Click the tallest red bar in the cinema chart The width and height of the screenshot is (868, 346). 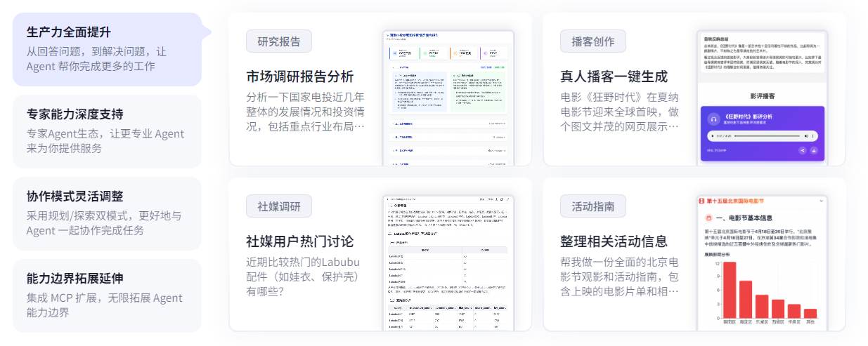click(x=730, y=290)
